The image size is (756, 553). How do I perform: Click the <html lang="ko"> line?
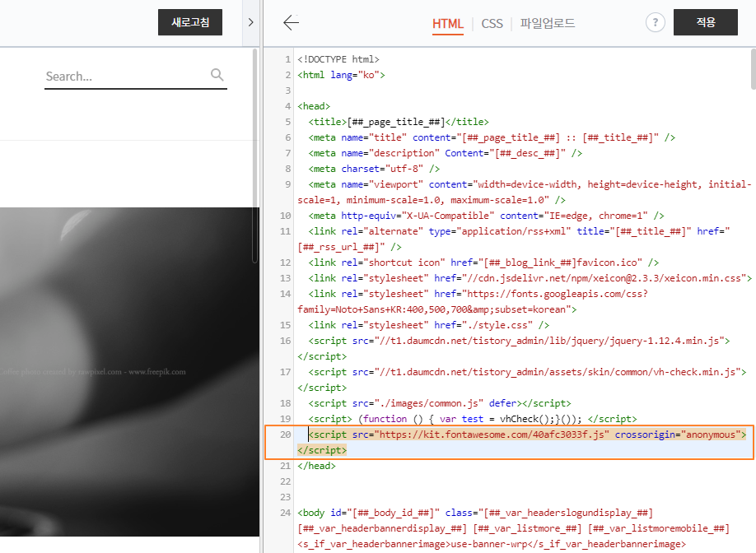click(x=342, y=75)
